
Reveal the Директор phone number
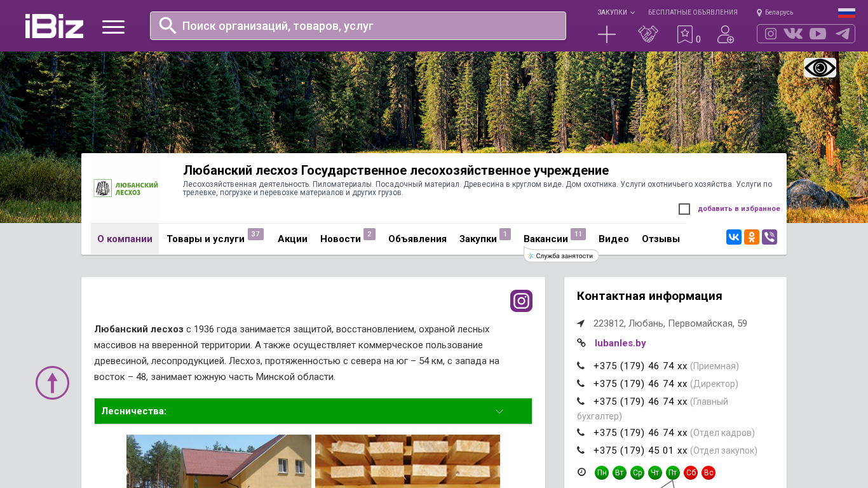641,384
